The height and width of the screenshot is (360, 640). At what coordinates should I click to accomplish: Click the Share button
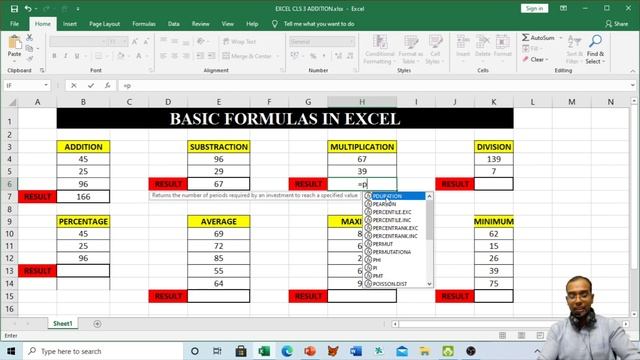tap(617, 24)
